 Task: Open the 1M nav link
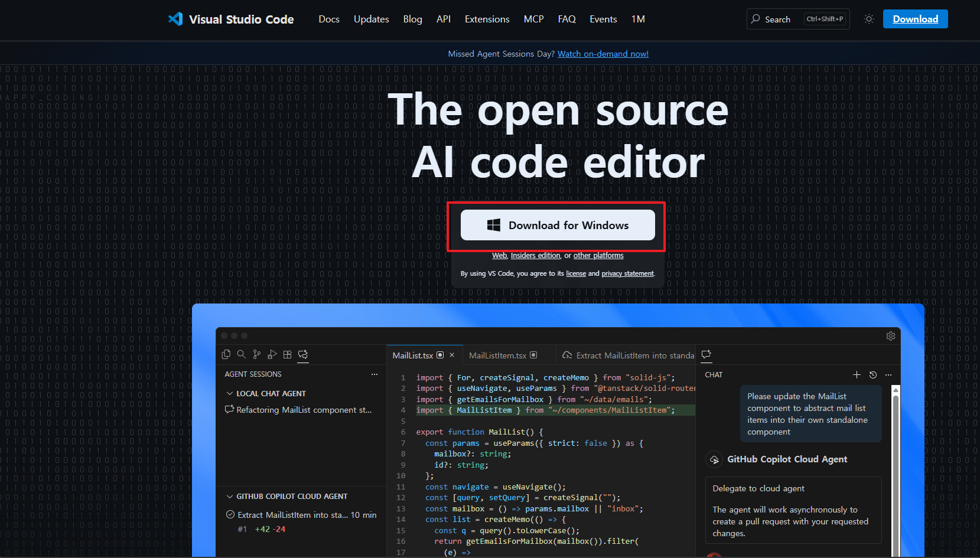(x=638, y=19)
